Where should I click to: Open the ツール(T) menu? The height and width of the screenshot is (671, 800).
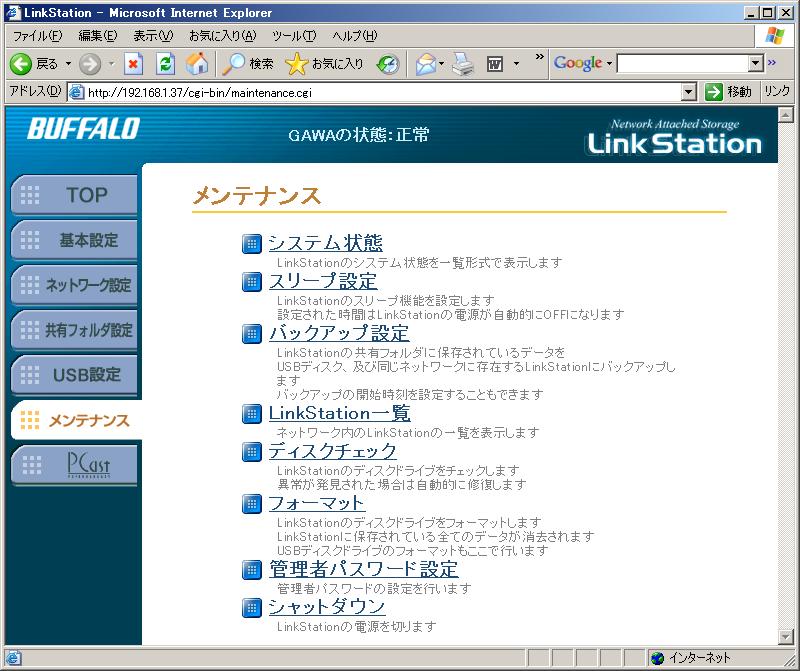tap(294, 36)
